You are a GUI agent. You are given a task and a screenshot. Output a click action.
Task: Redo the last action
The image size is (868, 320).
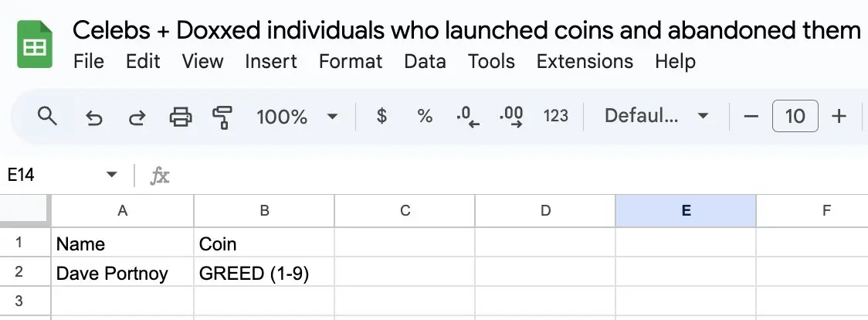pos(137,117)
